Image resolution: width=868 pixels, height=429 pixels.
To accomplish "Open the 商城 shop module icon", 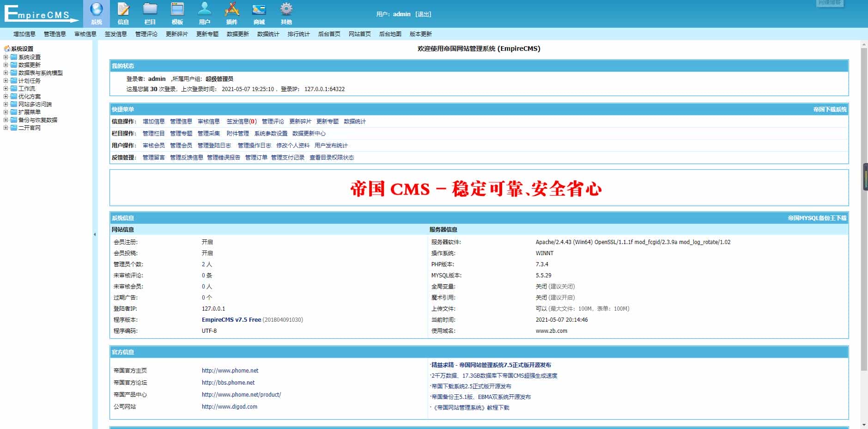I will click(259, 8).
